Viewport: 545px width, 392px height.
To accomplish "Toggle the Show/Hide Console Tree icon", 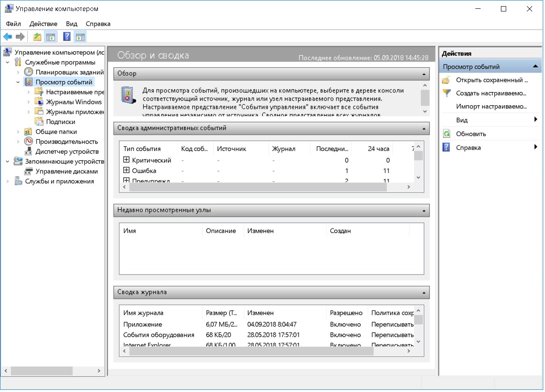I will point(50,37).
